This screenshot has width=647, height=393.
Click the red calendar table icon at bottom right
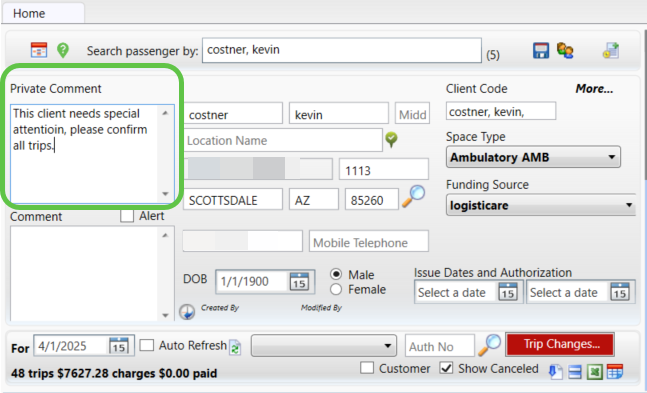pos(615,372)
